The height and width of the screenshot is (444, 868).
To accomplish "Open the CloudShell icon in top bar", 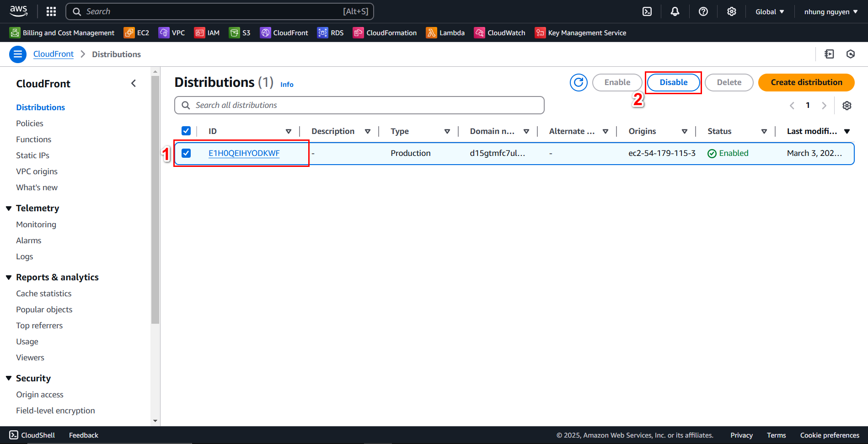I will [647, 12].
